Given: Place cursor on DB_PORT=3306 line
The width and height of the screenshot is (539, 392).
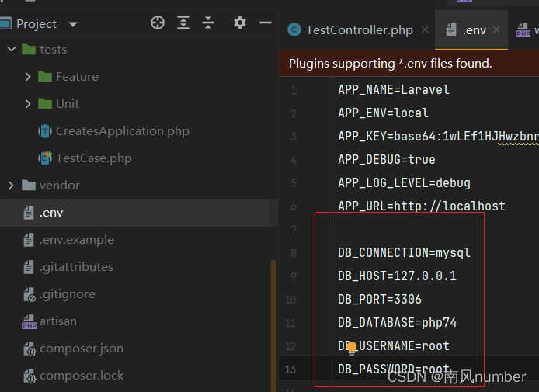Looking at the screenshot, I should coord(380,299).
